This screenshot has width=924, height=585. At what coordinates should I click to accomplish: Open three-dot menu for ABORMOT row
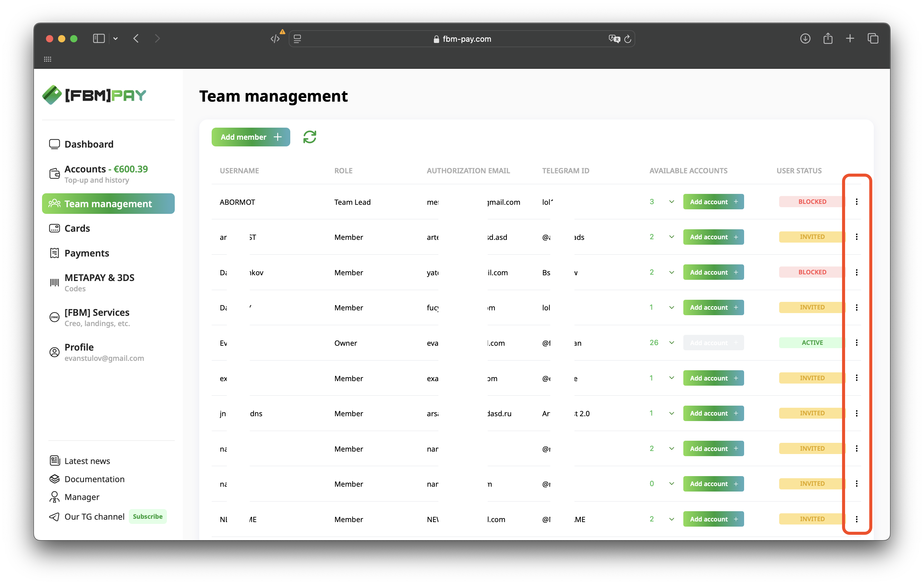(857, 201)
